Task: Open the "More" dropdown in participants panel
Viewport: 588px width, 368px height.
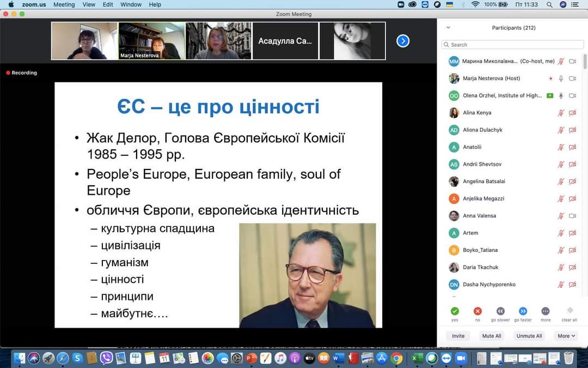Action: (x=566, y=336)
